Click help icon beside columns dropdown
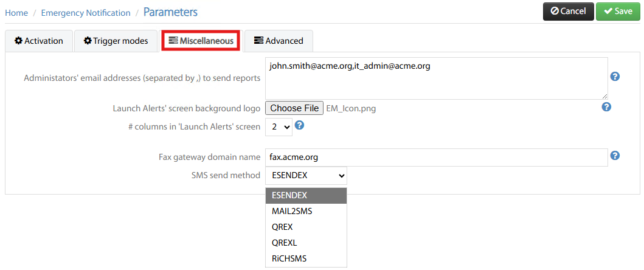The image size is (644, 270). (299, 126)
